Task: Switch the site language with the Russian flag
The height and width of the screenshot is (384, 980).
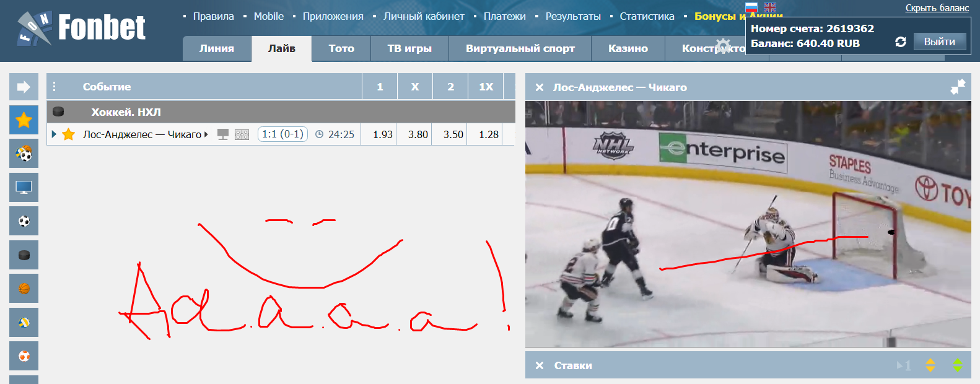Action: pos(751,7)
